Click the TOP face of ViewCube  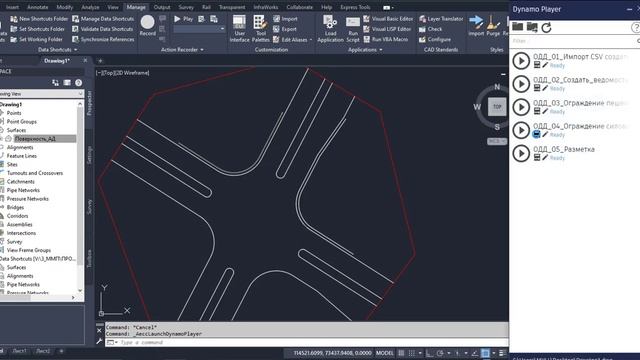tap(497, 107)
